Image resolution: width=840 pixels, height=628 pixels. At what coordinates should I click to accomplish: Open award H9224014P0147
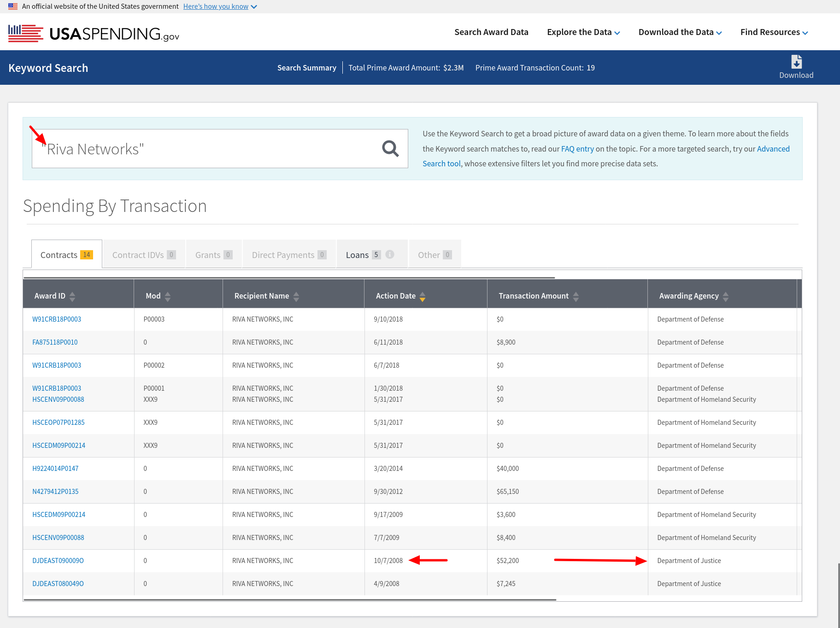tap(55, 469)
